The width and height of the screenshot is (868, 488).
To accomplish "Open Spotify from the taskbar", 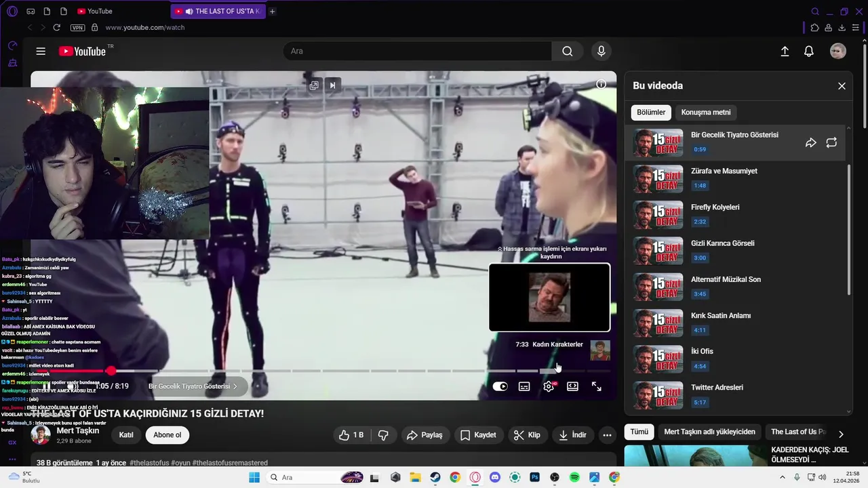I will (x=574, y=477).
